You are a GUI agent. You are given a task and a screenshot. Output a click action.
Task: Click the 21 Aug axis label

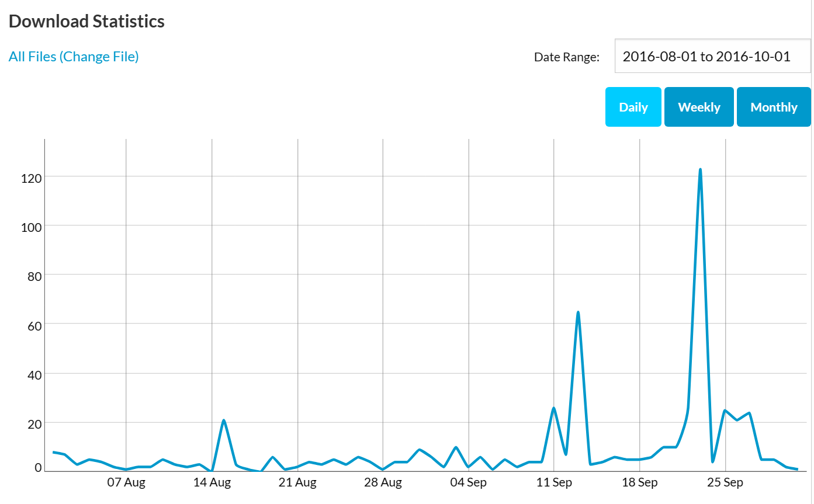pyautogui.click(x=297, y=483)
